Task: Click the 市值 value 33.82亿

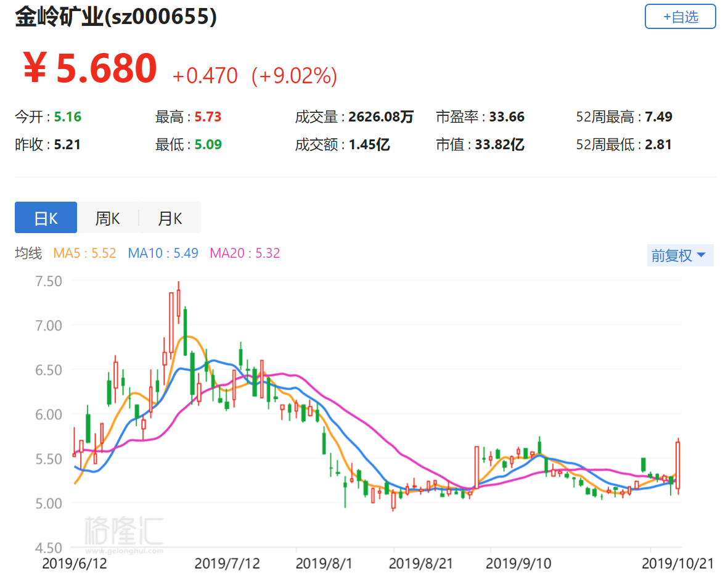Action: click(x=499, y=144)
